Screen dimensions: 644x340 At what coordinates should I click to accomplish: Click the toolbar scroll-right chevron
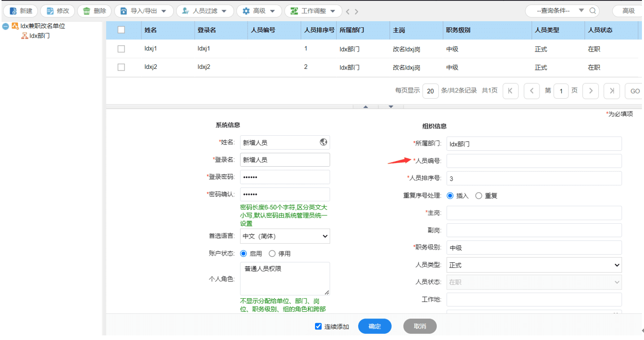356,11
